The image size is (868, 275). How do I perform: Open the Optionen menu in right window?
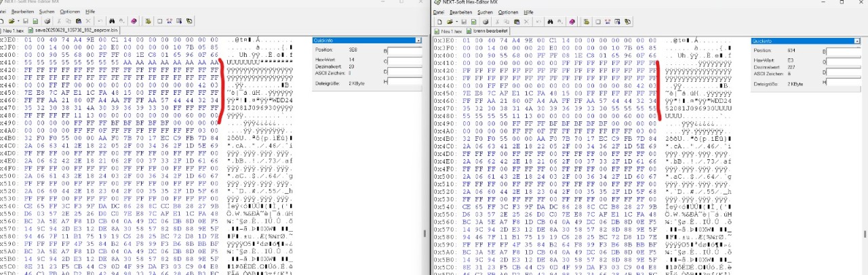coord(508,12)
